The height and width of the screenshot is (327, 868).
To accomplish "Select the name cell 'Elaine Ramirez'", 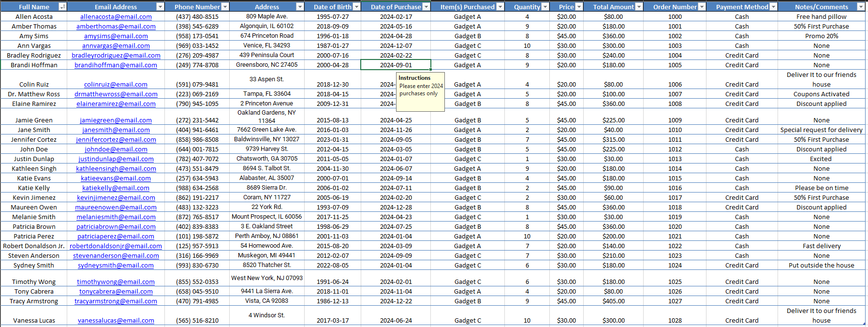I will pos(34,104).
